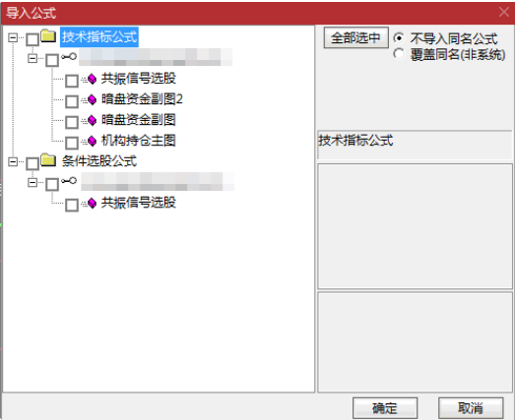516x420 pixels.
Task: Click the magenta cube icon beside 暗盘资金副图
Action: [93, 120]
